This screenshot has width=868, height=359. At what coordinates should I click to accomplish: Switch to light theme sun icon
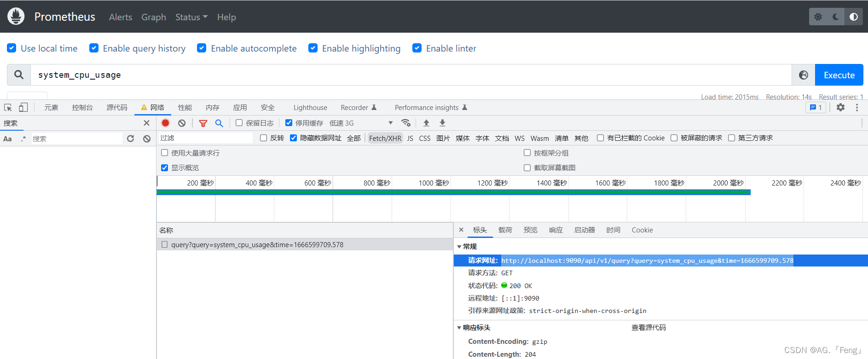(x=818, y=17)
